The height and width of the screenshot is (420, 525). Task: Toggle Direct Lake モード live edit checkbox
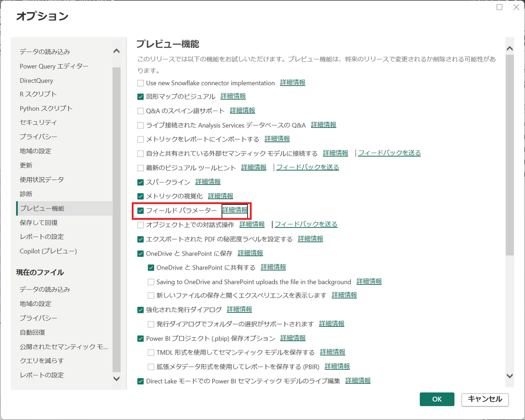[x=140, y=381]
